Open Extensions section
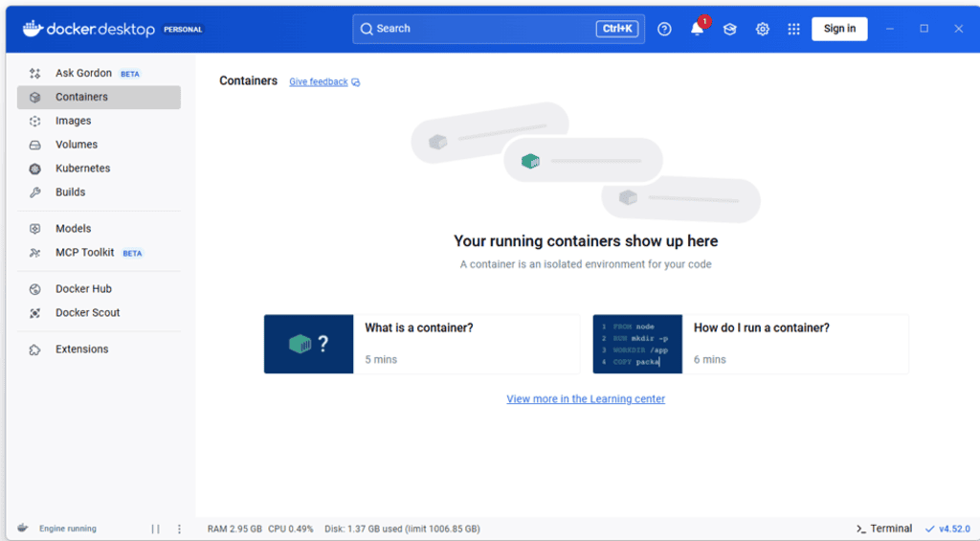980x541 pixels. (99, 349)
